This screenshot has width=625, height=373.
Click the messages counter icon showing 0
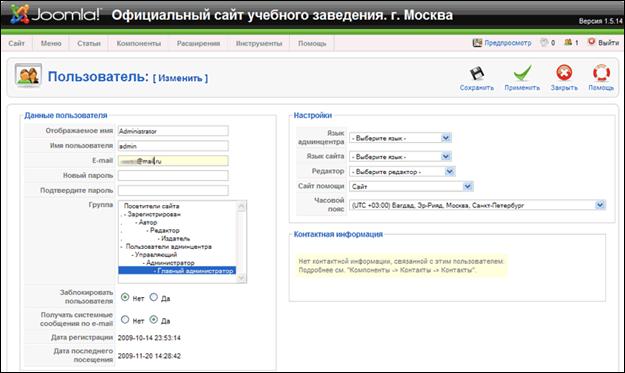coord(544,42)
